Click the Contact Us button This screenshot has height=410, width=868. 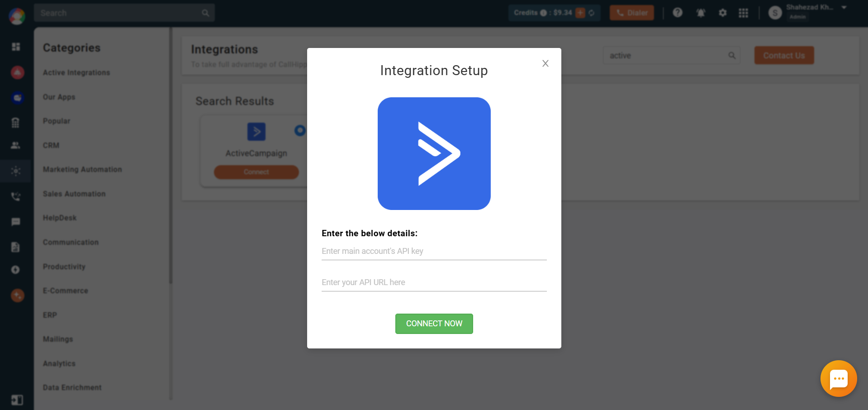pos(784,55)
